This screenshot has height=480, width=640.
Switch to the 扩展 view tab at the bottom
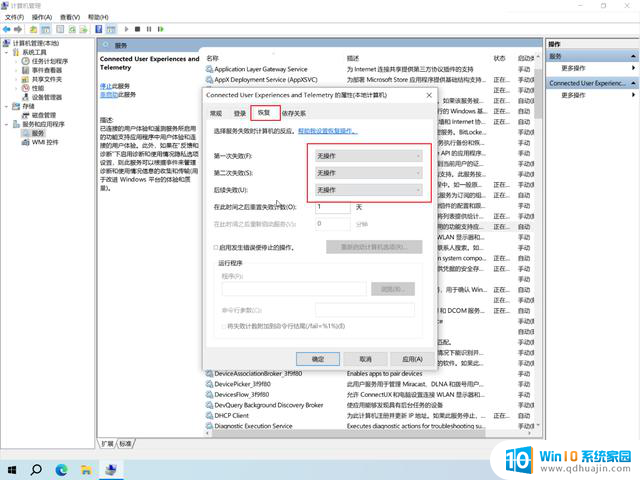coord(108,444)
